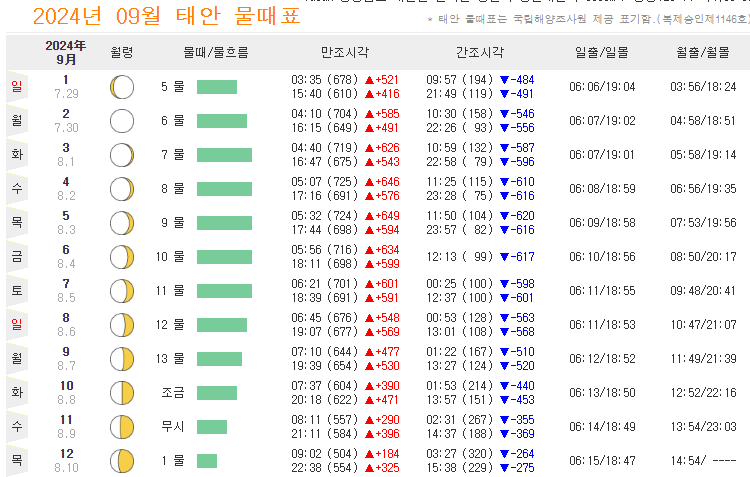Click the moon phase icon for September 6
Image resolution: width=750 pixels, height=477 pixels.
[122, 257]
